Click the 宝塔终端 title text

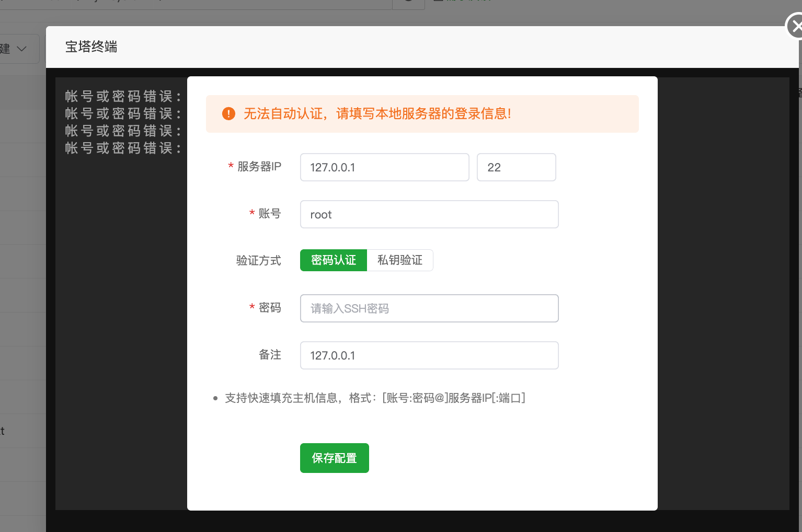click(91, 47)
